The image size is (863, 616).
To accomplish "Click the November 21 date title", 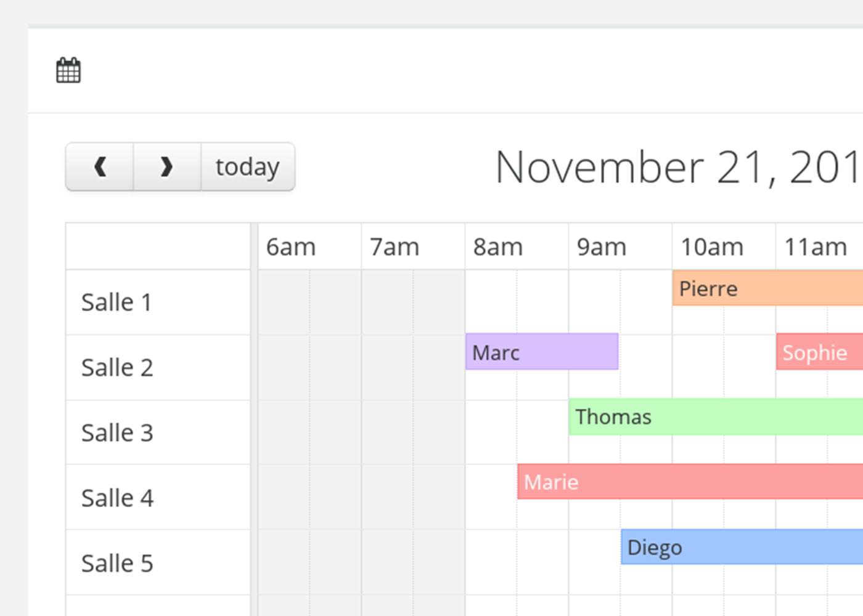I will pos(678,167).
